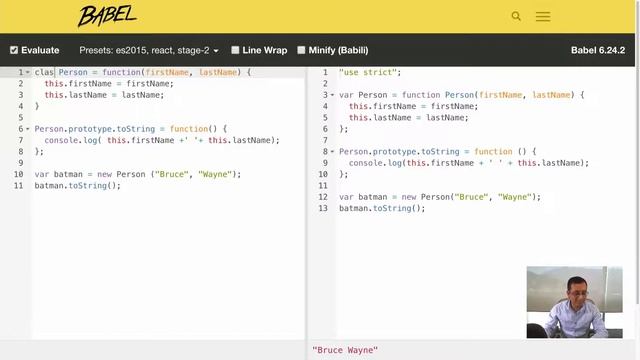Click input line 3 this.lastName assignment

click(104, 95)
